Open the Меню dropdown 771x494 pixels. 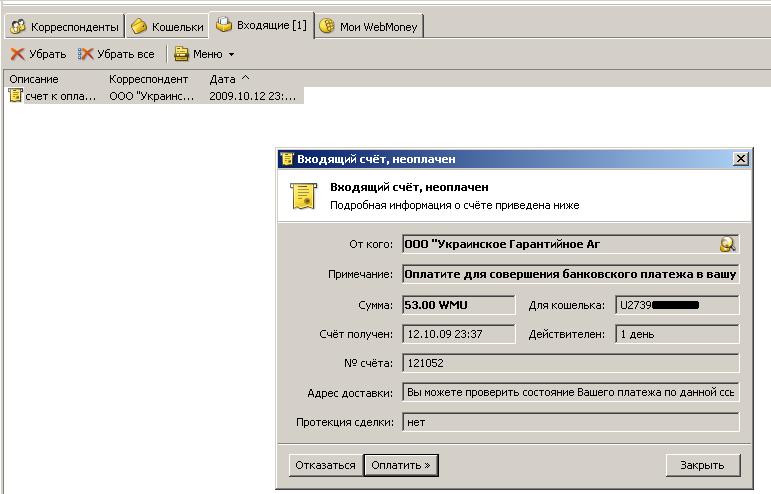pos(205,54)
